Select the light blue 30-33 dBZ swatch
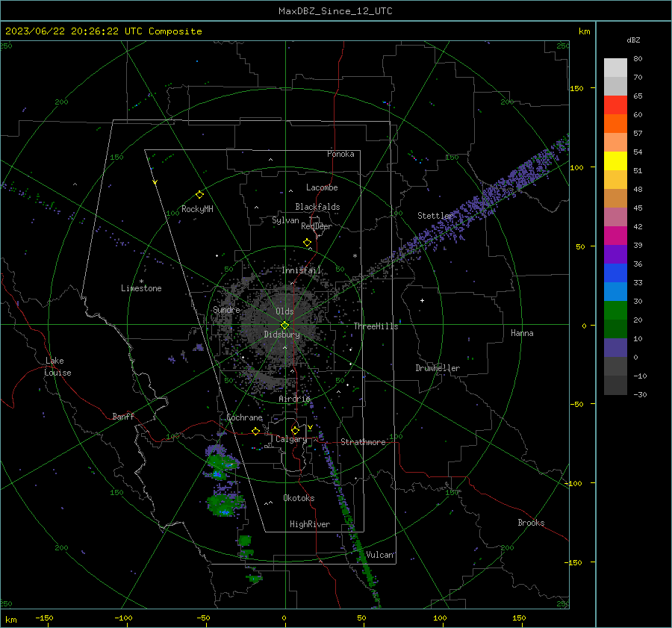Viewport: 672px width, 628px height. pyautogui.click(x=615, y=292)
